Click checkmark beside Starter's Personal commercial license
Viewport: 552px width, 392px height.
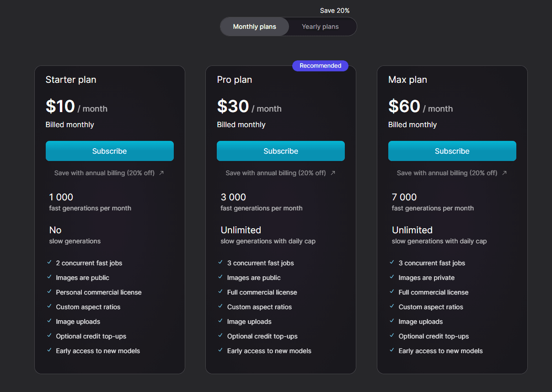pyautogui.click(x=49, y=292)
